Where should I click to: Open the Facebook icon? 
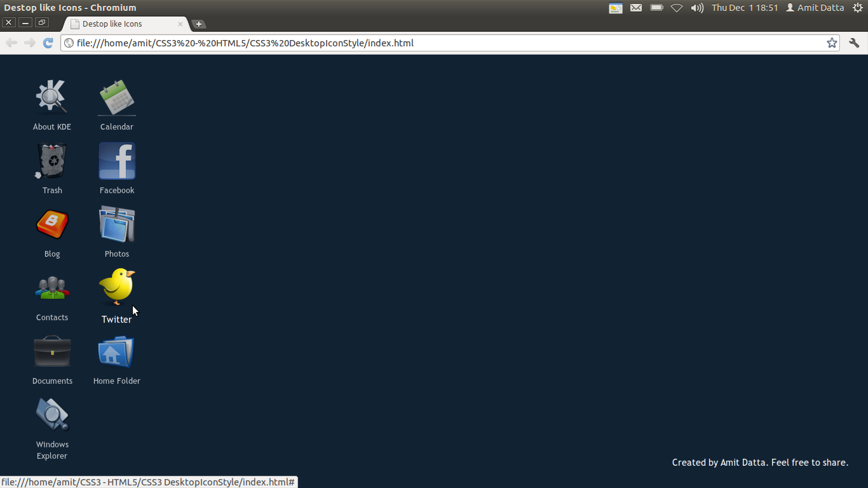(116, 161)
